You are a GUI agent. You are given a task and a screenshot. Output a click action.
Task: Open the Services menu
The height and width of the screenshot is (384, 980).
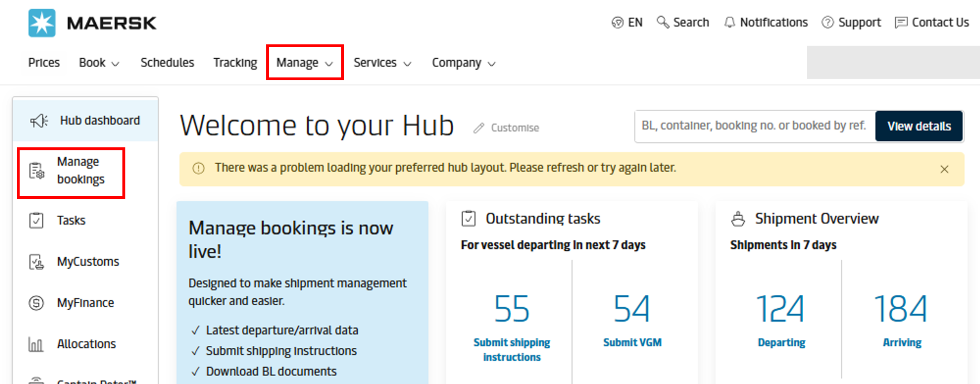click(382, 63)
